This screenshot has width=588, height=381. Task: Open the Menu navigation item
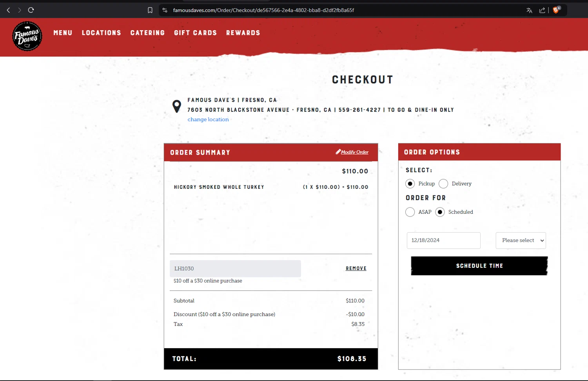[63, 33]
